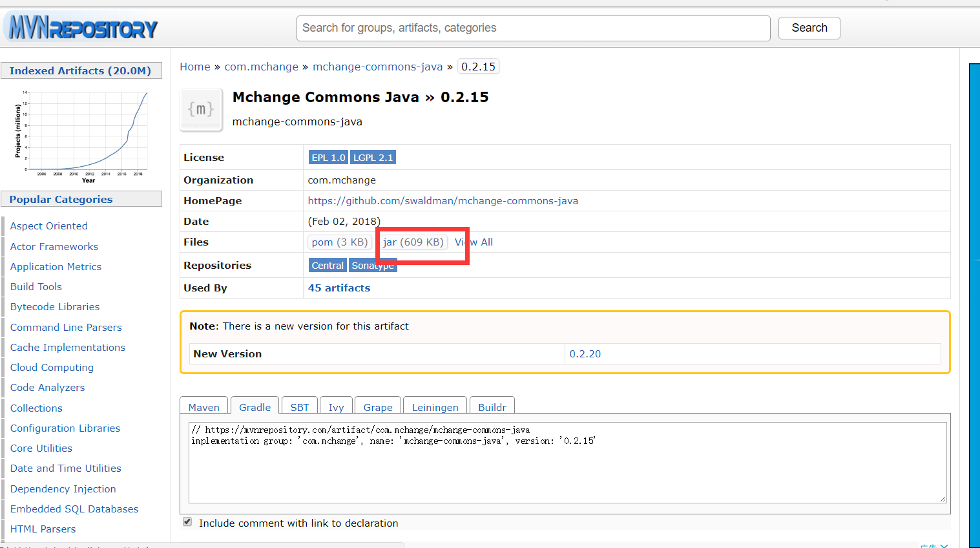Click the 0.2.15 version breadcrumb
Viewport: 980px width, 548px height.
(x=478, y=67)
